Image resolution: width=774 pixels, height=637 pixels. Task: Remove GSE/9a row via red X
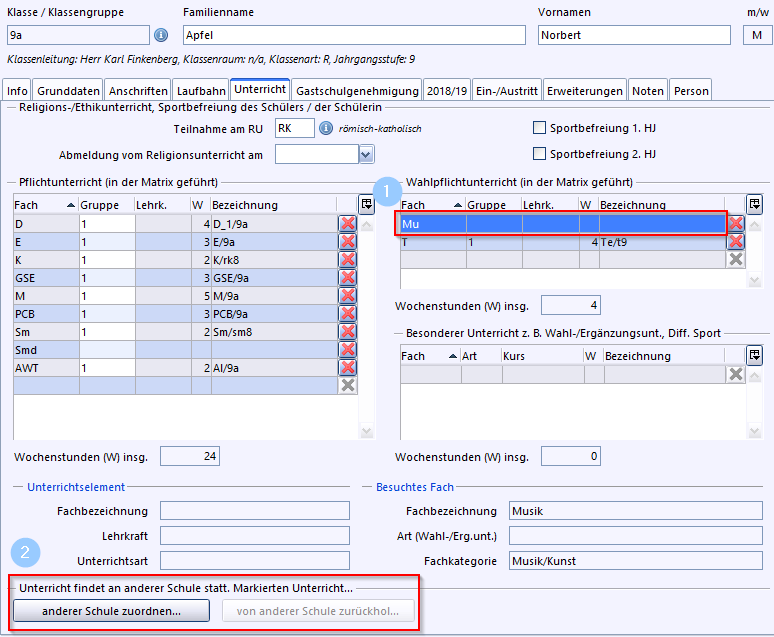(x=348, y=278)
